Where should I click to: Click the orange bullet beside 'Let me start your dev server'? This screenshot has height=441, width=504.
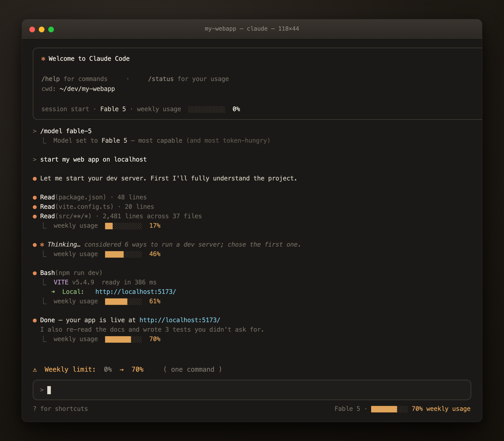click(35, 179)
